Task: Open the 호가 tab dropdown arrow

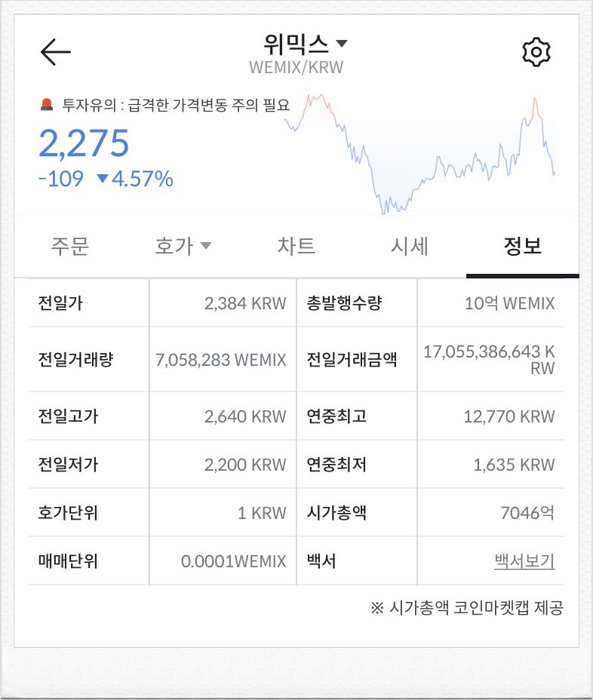Action: pos(206,246)
